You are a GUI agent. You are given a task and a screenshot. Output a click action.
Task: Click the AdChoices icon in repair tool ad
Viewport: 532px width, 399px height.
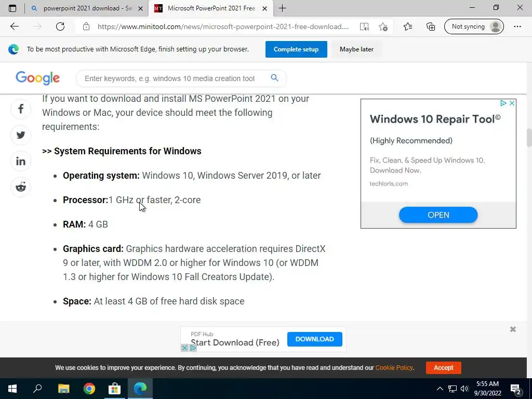click(503, 103)
